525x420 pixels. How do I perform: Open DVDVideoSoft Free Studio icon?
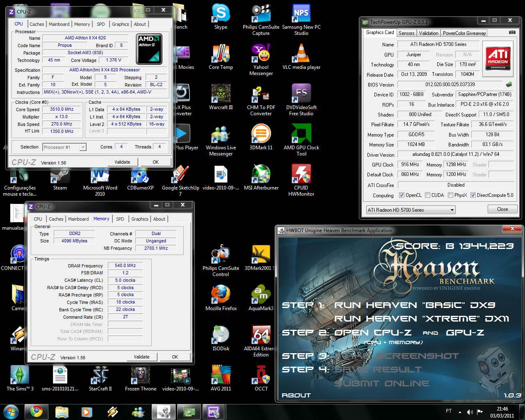(301, 100)
